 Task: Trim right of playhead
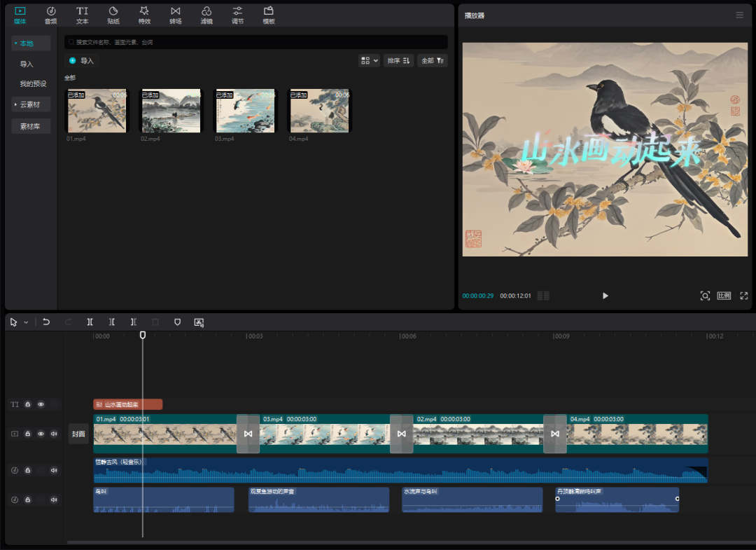134,322
